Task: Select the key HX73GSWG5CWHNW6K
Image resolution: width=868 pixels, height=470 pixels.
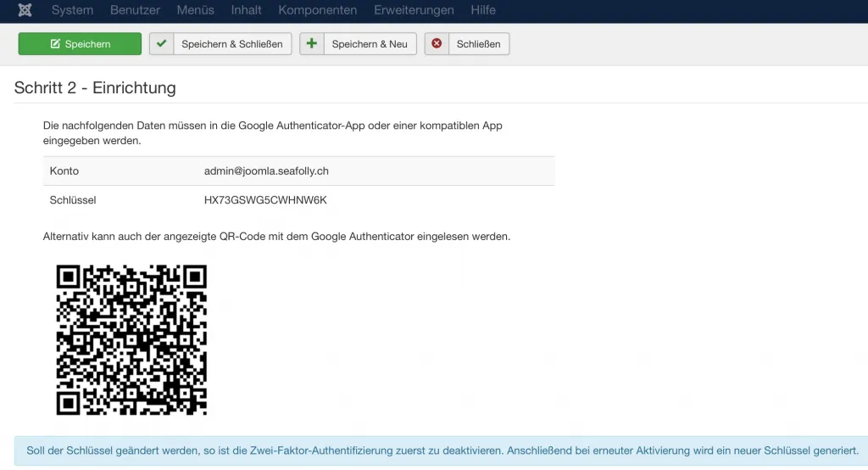Action: click(265, 200)
